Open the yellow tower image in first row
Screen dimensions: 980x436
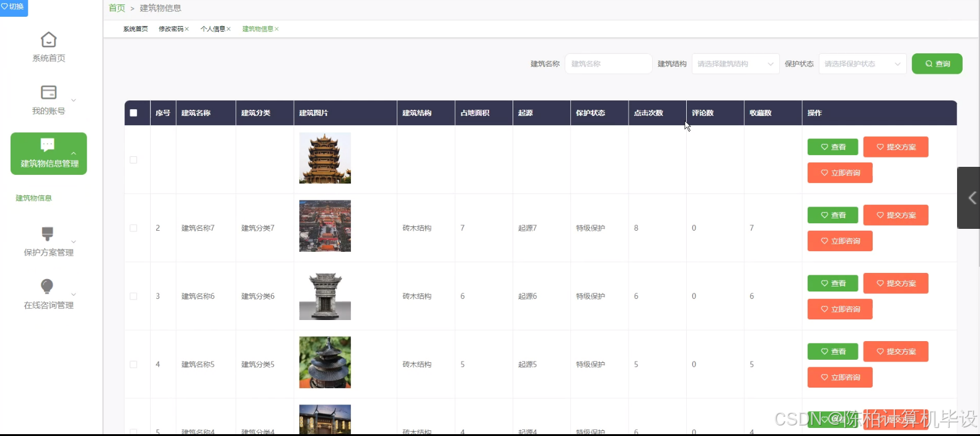325,158
